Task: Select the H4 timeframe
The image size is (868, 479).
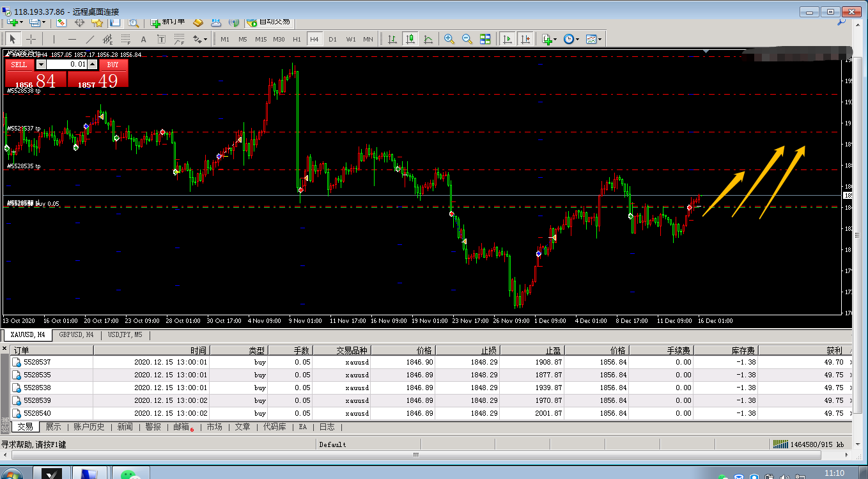Action: click(x=314, y=39)
